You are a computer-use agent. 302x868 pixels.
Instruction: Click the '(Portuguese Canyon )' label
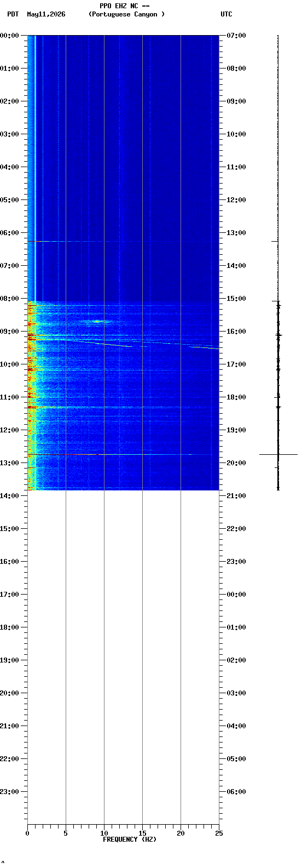126,14
